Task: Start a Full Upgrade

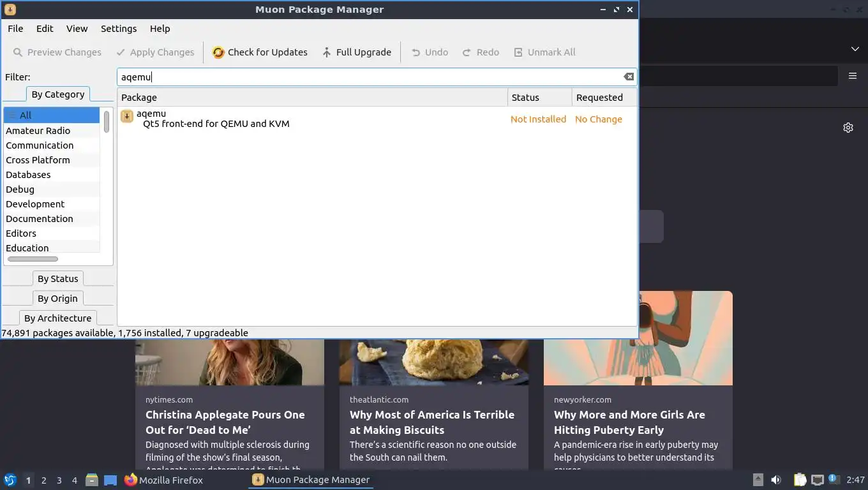Action: click(356, 52)
